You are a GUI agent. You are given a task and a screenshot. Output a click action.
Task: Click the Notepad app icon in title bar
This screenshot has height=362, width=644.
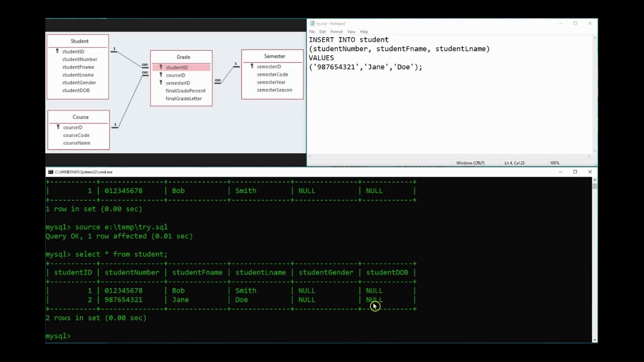coord(312,24)
